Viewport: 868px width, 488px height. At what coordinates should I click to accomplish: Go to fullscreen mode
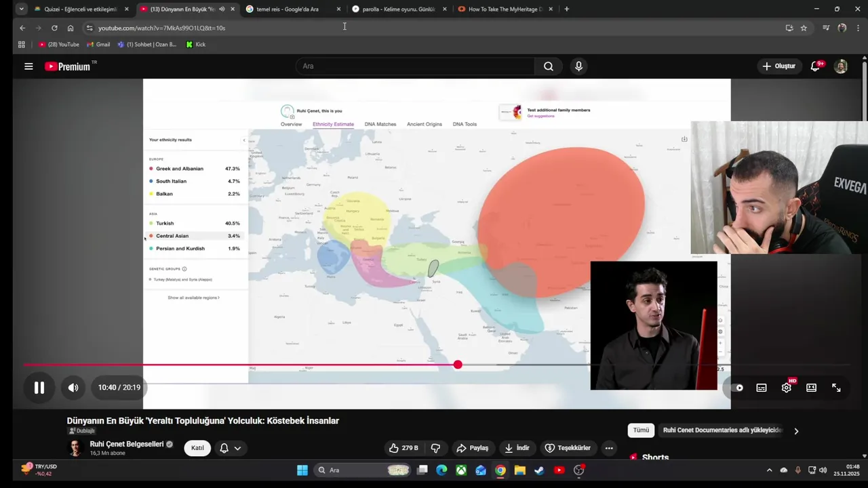[836, 388]
